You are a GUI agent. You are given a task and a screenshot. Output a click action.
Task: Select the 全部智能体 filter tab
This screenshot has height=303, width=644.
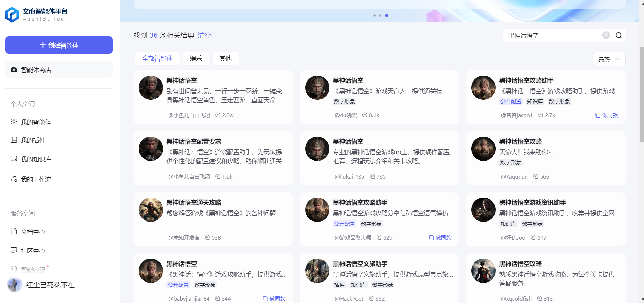click(157, 59)
